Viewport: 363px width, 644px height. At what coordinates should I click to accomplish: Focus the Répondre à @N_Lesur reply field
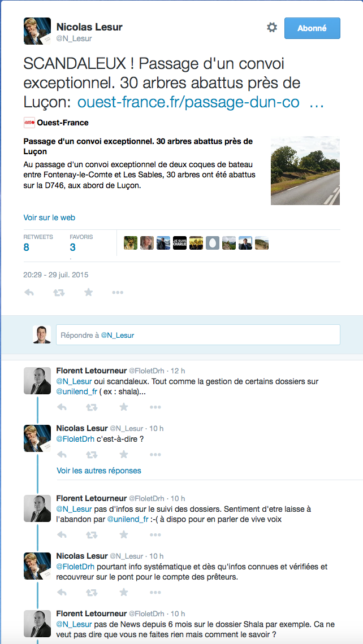click(198, 335)
